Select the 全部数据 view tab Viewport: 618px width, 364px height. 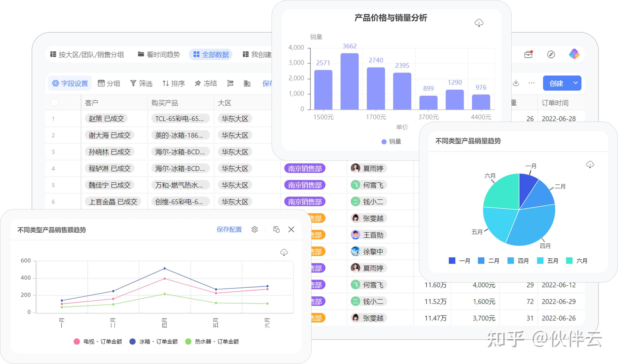[x=211, y=54]
